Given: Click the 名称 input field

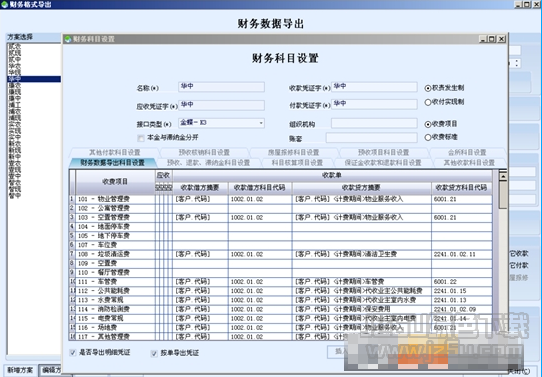Looking at the screenshot, I should pyautogui.click(x=222, y=87).
